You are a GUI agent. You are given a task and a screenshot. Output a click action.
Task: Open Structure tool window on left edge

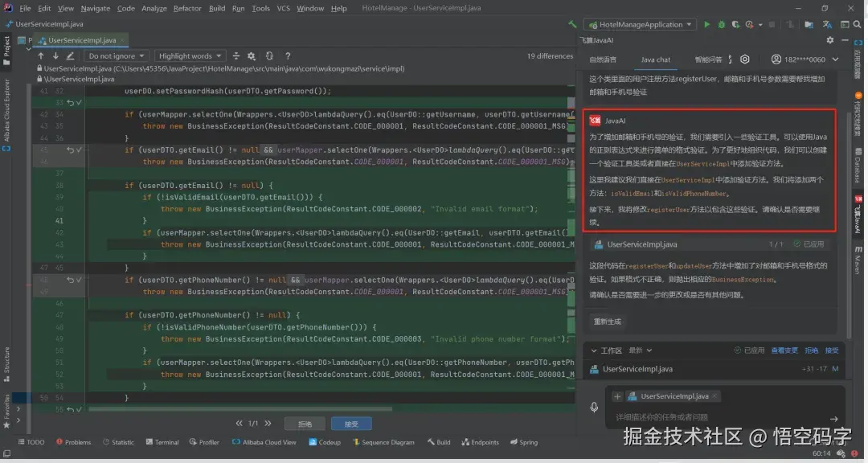[6, 364]
